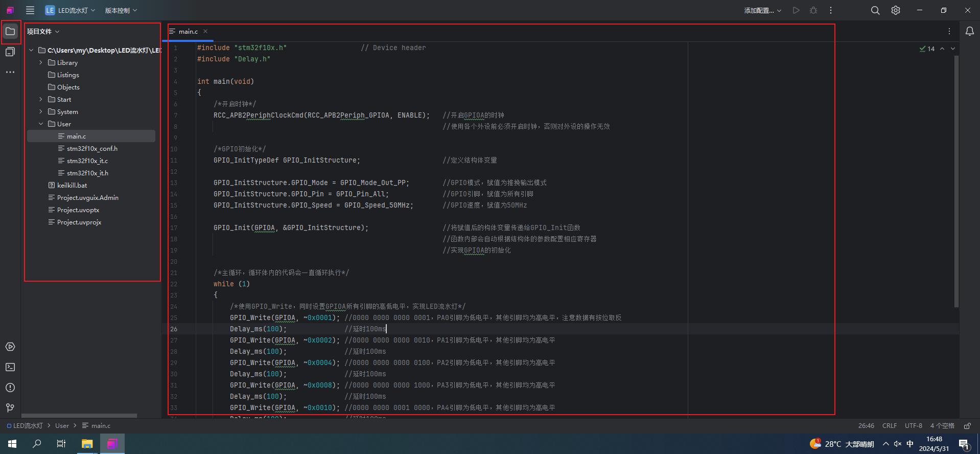Viewport: 980px width, 454px height.
Task: Click the CRLF line separator in status bar
Action: (890, 426)
